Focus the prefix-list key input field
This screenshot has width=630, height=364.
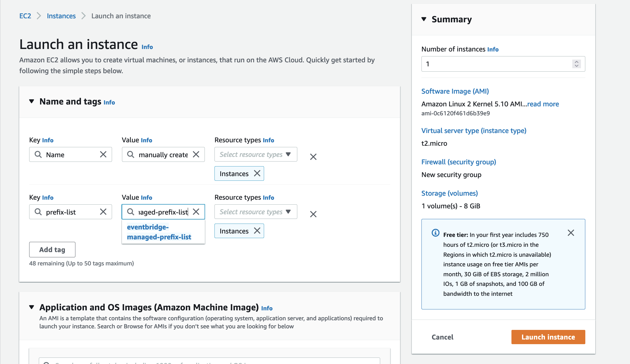tap(70, 212)
